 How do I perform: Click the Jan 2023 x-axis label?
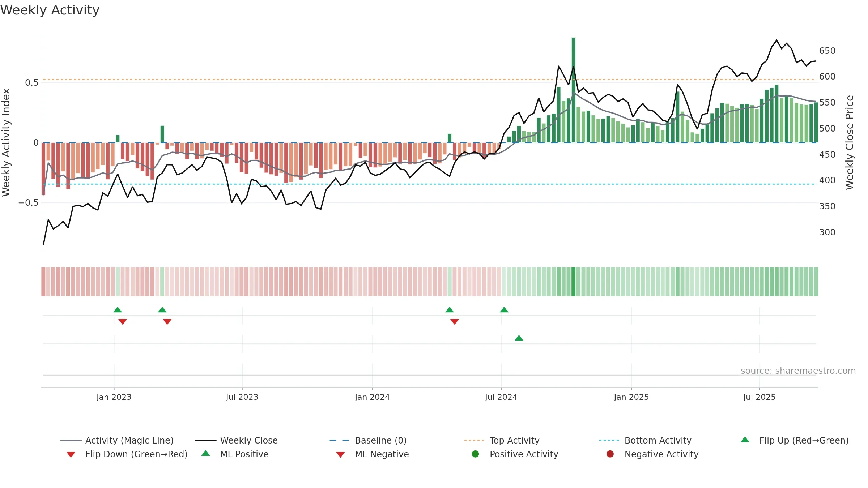[x=114, y=397]
